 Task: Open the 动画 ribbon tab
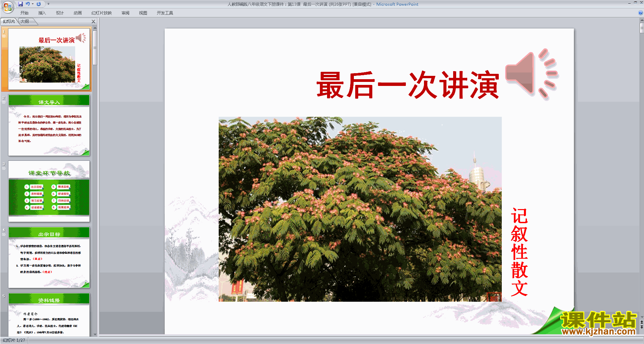(77, 13)
